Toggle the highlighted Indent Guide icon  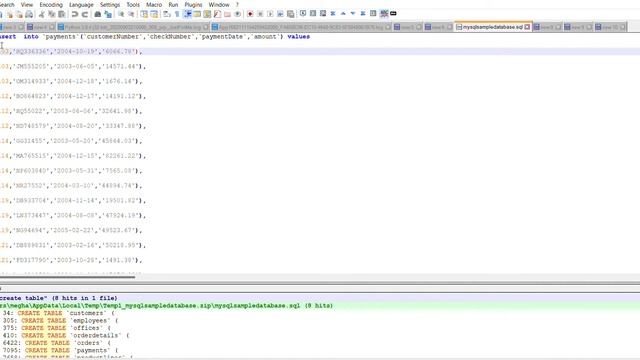[187, 14]
